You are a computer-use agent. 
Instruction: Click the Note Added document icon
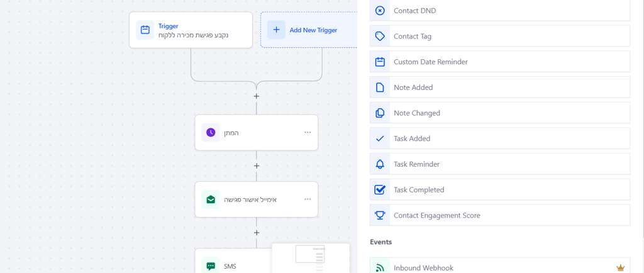pos(380,87)
